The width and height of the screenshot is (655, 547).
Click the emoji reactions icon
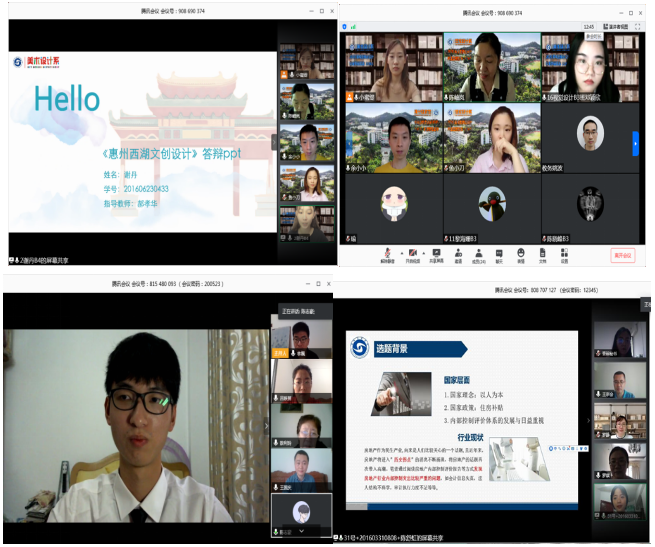tap(521, 253)
